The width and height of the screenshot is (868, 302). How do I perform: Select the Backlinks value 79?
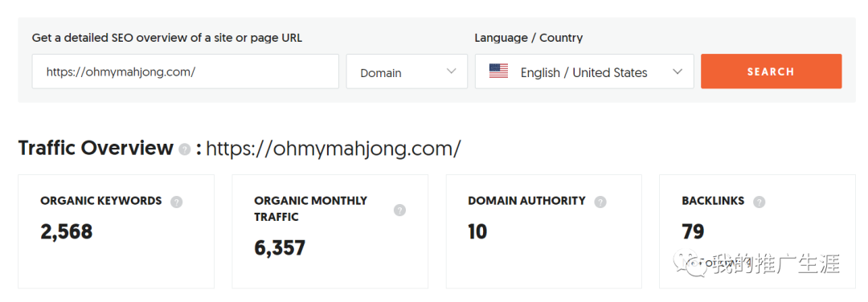(693, 232)
